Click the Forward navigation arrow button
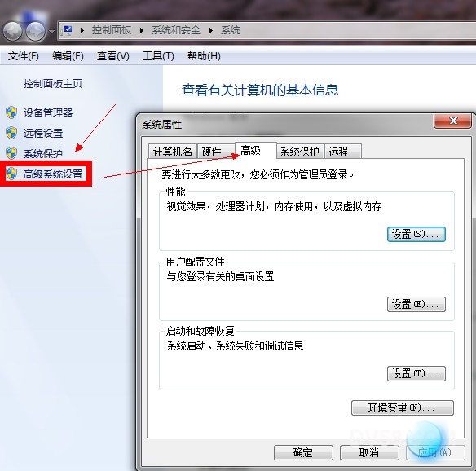 pos(35,31)
